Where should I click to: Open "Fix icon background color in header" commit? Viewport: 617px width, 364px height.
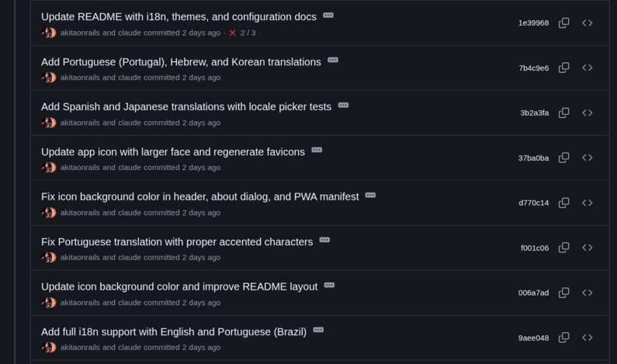(x=199, y=197)
